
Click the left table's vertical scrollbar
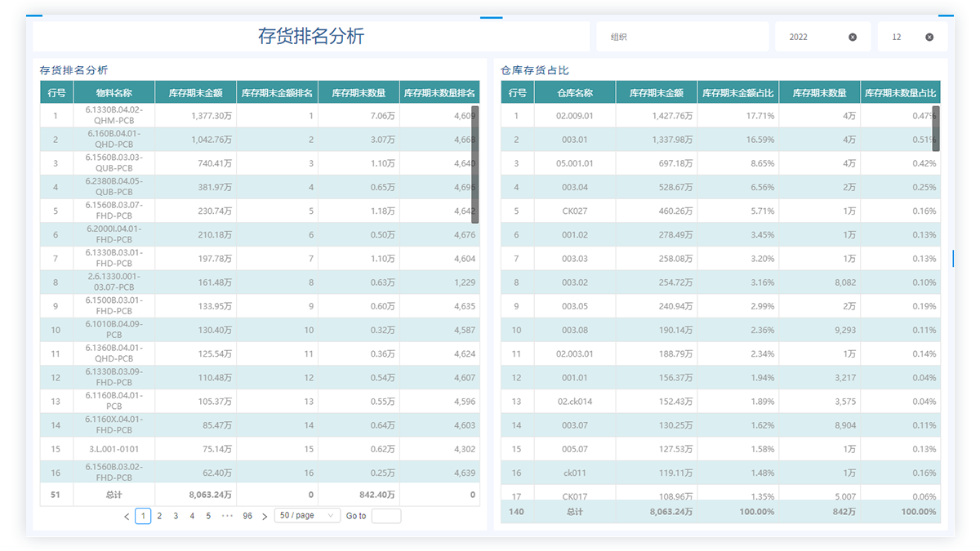point(475,163)
